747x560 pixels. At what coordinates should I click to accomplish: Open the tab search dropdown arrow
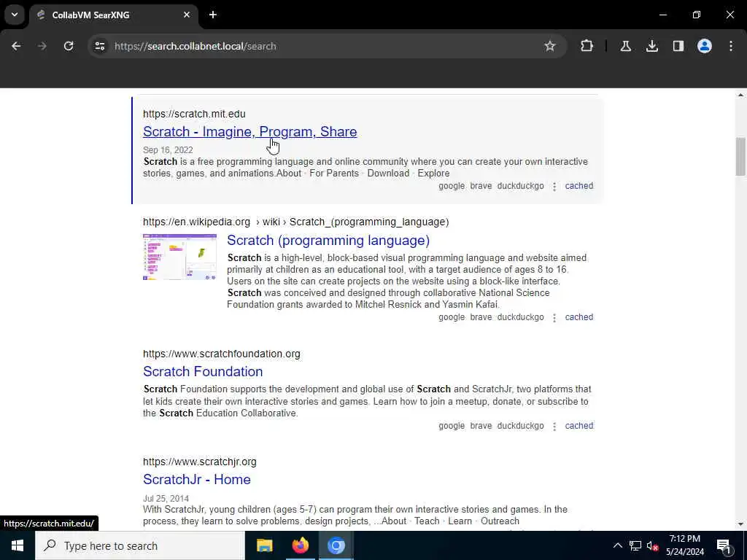tap(15, 15)
